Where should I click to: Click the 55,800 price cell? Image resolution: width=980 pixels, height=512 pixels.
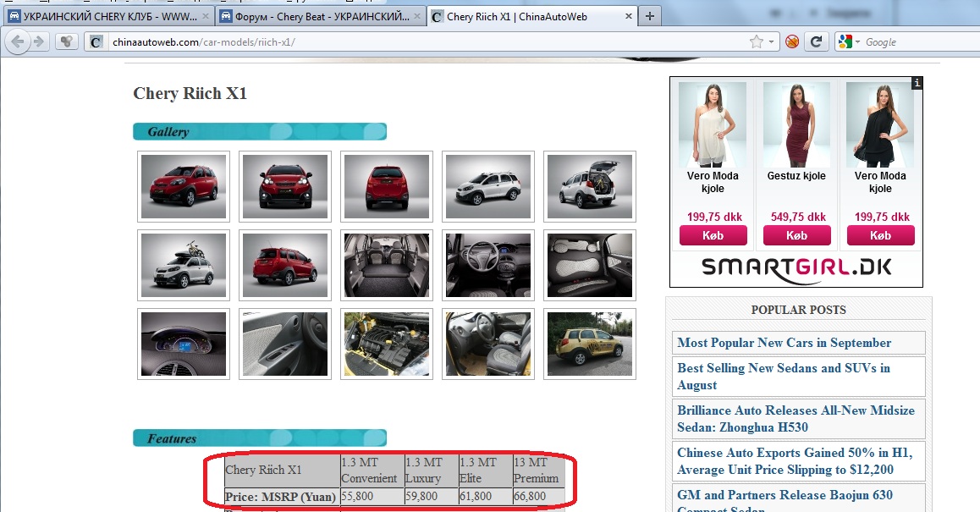(372, 497)
